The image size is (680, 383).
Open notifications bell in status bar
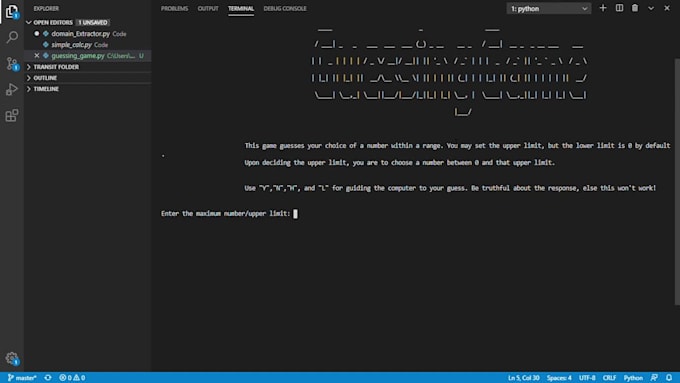tap(670, 378)
